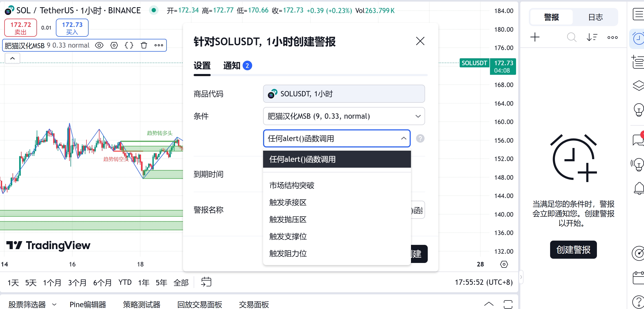Click the 创建警报 button in alerts panel
This screenshot has height=309, width=644.
(x=573, y=250)
